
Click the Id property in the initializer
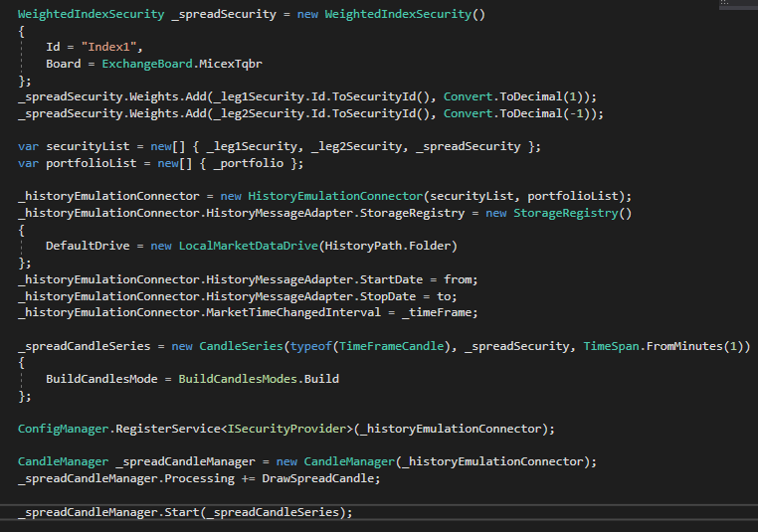pyautogui.click(x=53, y=47)
